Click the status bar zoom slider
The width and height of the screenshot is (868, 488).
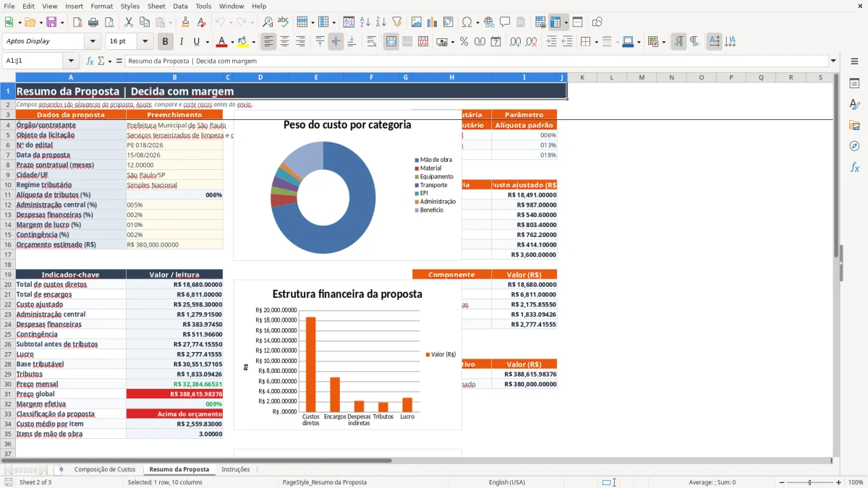pyautogui.click(x=810, y=482)
